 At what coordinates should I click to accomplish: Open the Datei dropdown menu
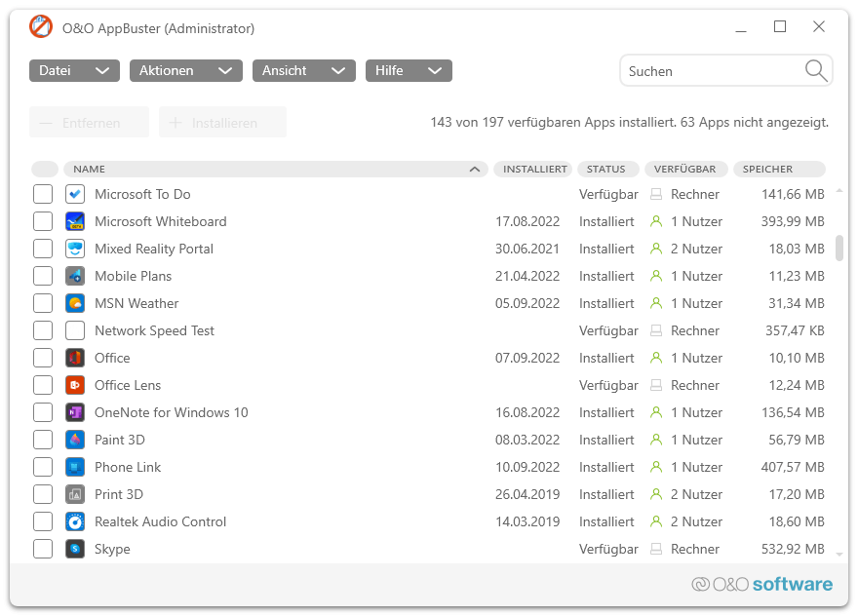pos(74,70)
